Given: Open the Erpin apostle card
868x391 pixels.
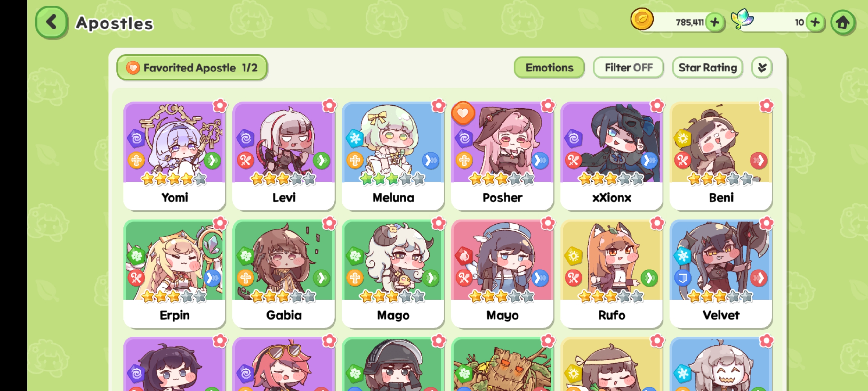Looking at the screenshot, I should pyautogui.click(x=174, y=274).
